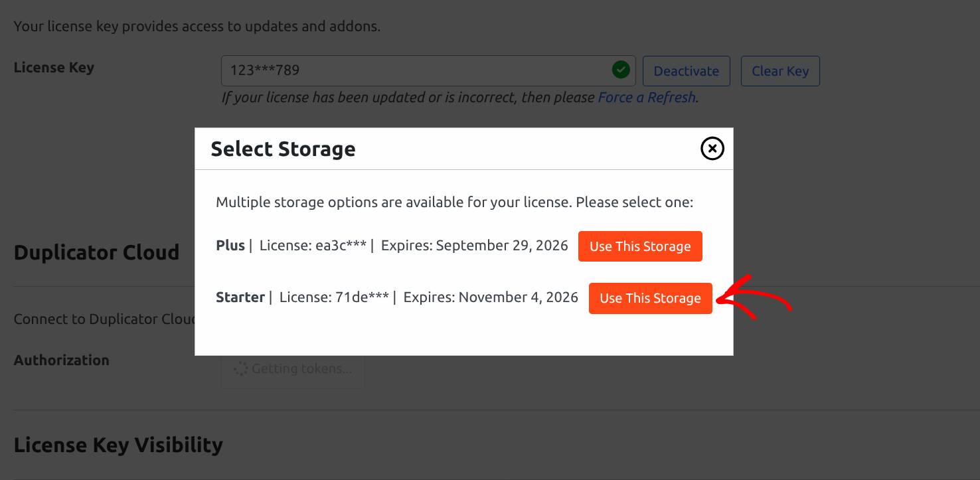Select the Plus plan name label
This screenshot has width=980, height=480.
point(230,246)
